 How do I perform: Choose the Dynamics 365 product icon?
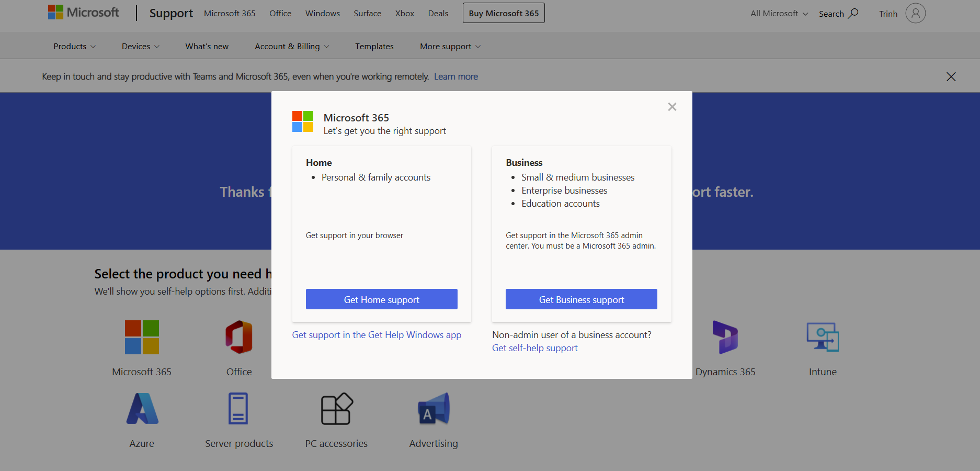pyautogui.click(x=725, y=338)
